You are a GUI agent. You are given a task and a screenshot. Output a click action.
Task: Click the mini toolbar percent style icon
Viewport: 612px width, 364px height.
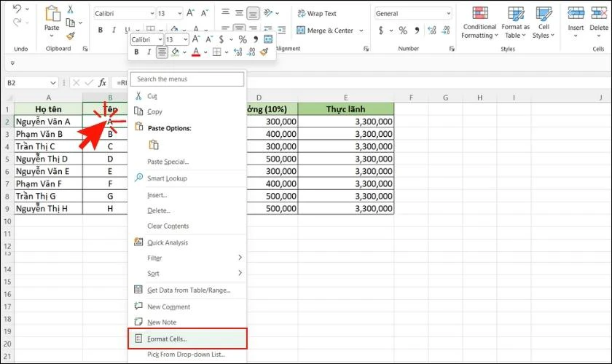[x=243, y=39]
